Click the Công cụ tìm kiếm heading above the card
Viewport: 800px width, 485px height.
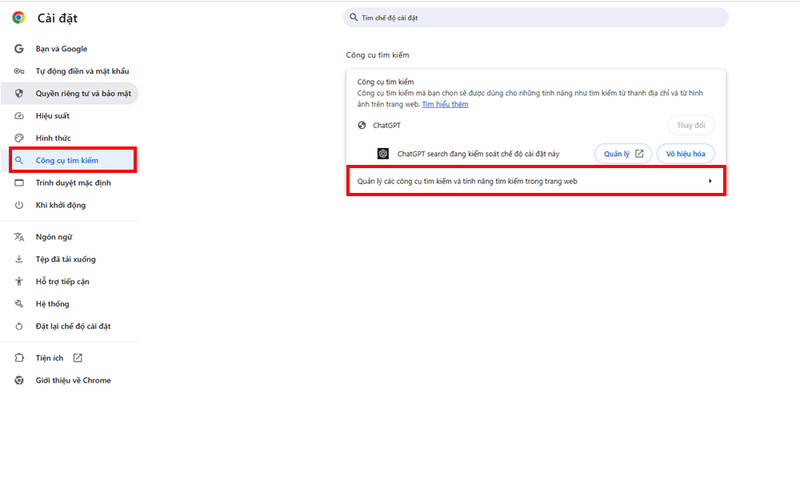(x=378, y=55)
